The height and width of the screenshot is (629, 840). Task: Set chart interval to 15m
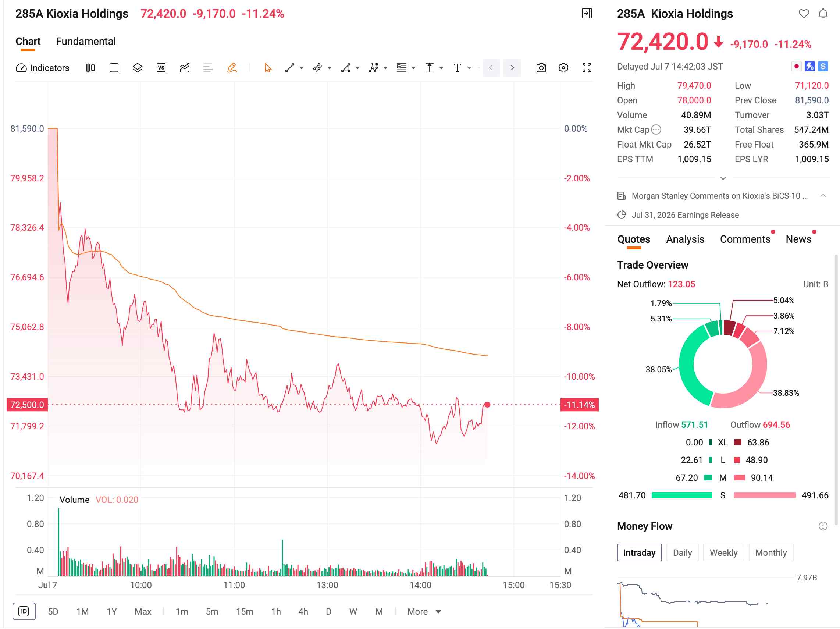coord(245,611)
